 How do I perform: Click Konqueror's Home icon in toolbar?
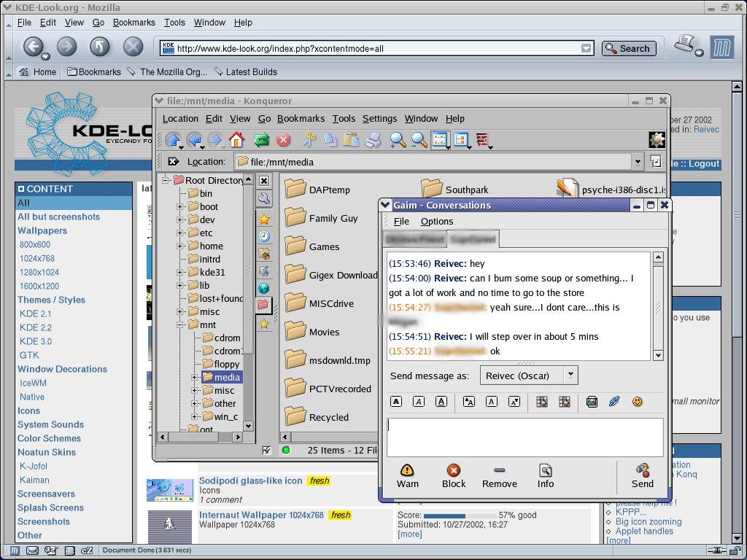click(237, 140)
